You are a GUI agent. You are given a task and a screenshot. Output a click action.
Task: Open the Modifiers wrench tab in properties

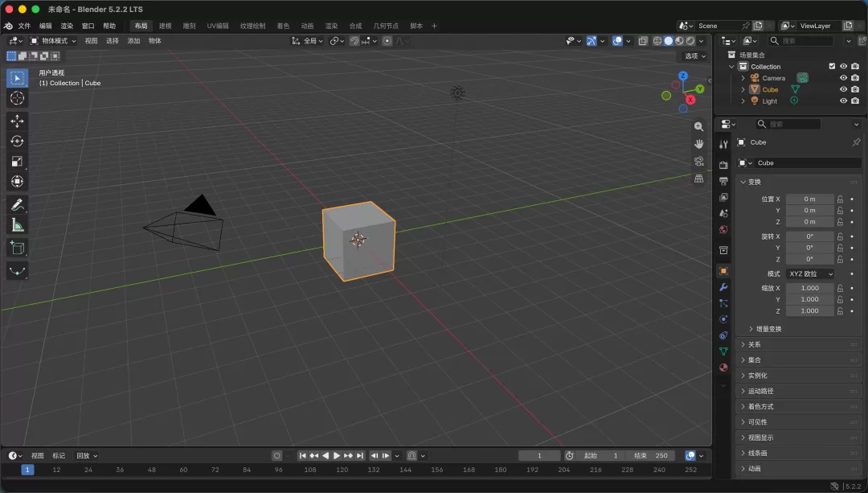(723, 287)
